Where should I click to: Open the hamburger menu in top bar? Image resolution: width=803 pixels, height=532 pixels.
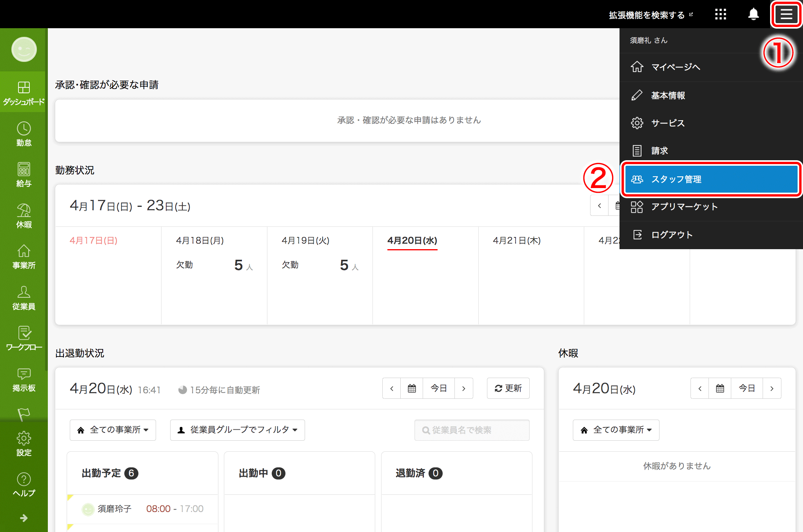coord(786,14)
